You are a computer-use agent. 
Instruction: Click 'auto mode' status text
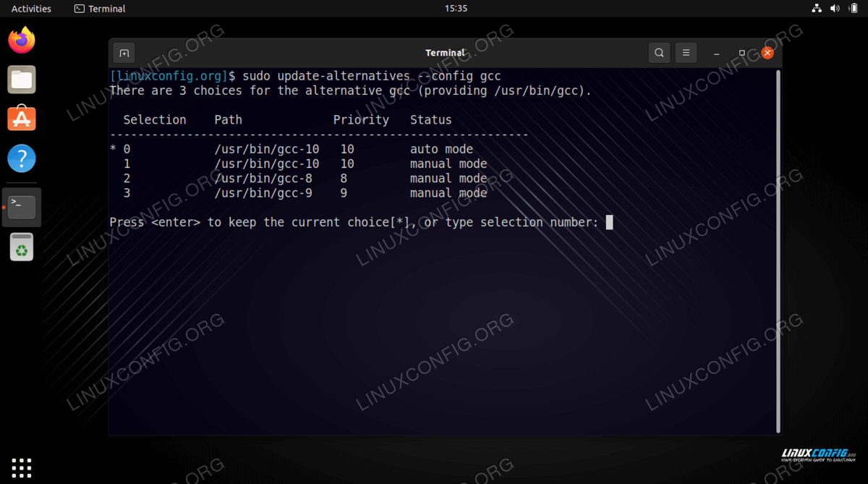[441, 149]
